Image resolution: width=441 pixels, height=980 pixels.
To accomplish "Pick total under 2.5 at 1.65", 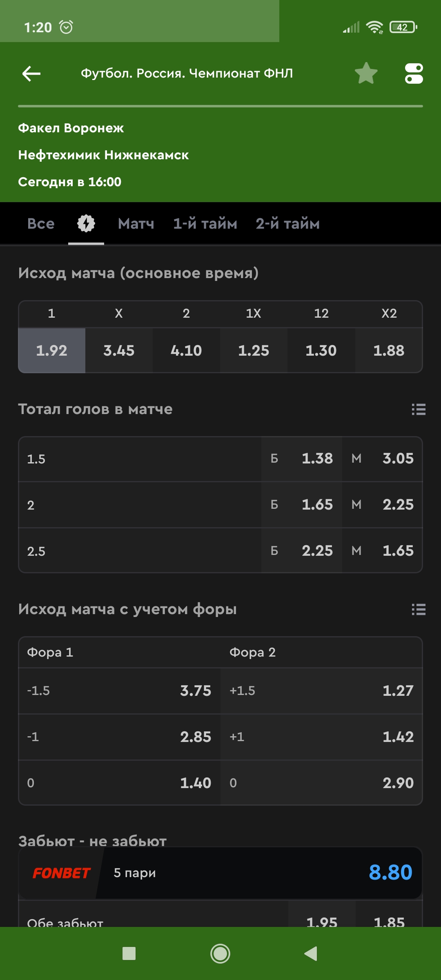I will (383, 551).
